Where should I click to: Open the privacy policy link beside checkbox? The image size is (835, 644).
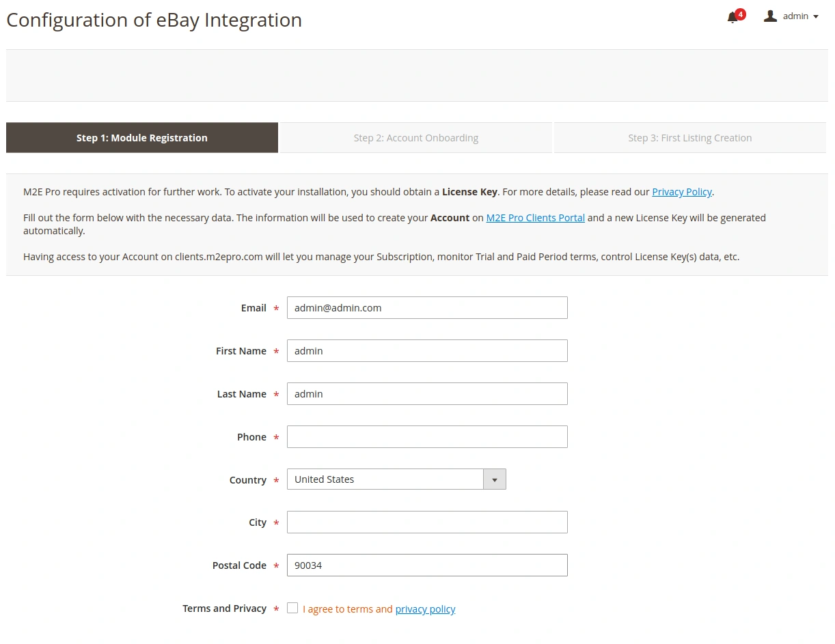click(425, 609)
